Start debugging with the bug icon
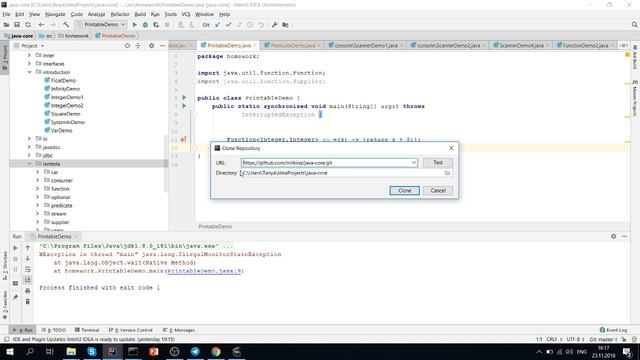640x360 pixels. 145,25
